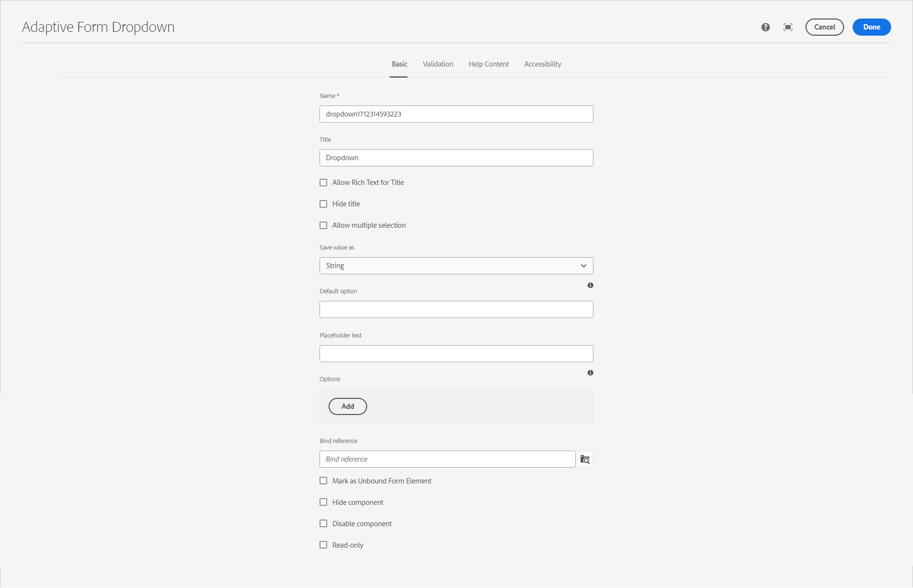
Task: Enable the Hide title checkbox
Action: (323, 204)
